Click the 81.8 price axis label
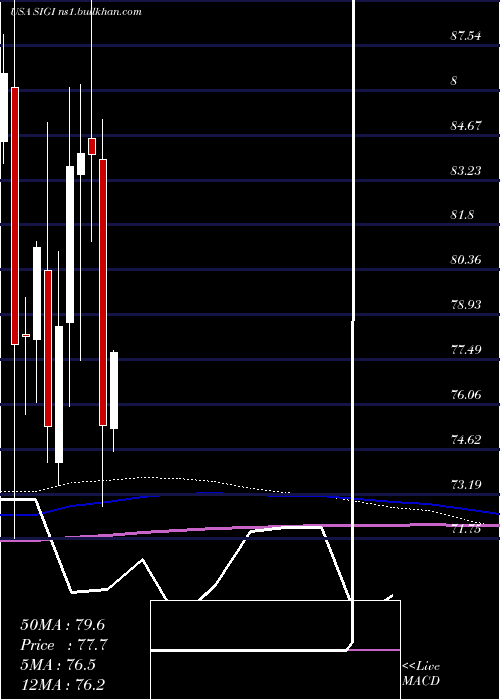 click(x=462, y=215)
